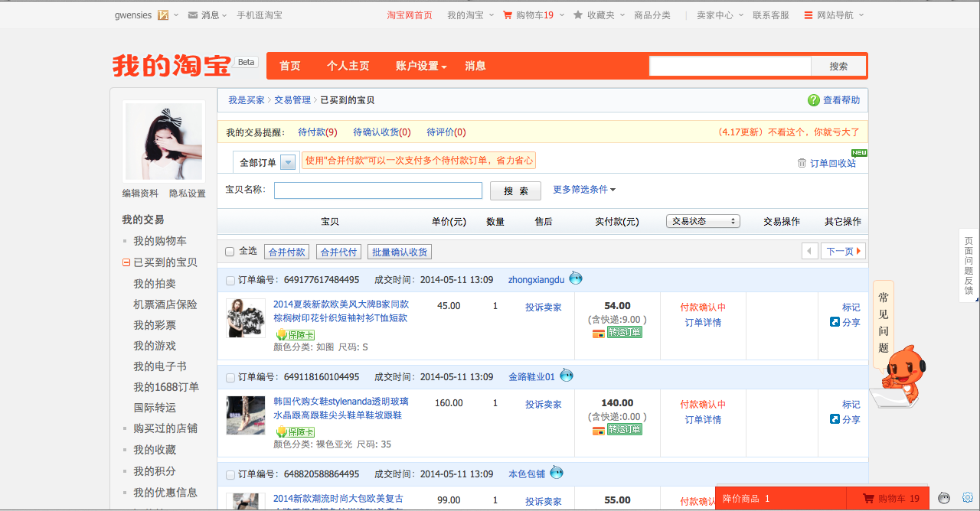This screenshot has width=980, height=511.
Task: Open the 交易状态 select box
Action: click(703, 221)
